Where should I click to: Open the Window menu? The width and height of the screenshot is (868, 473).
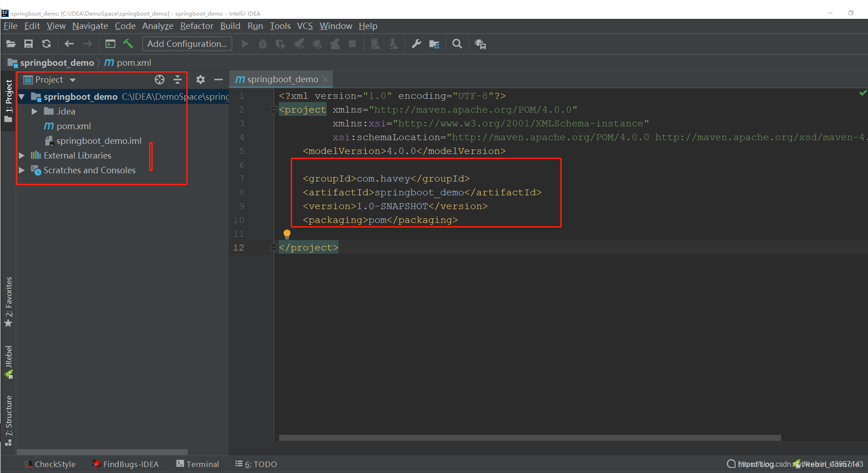pyautogui.click(x=336, y=26)
